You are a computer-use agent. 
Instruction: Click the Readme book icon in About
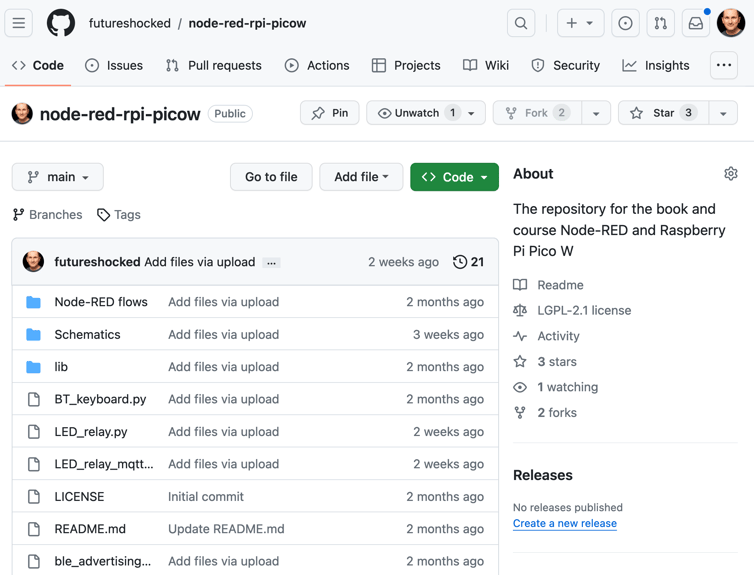[x=520, y=285]
